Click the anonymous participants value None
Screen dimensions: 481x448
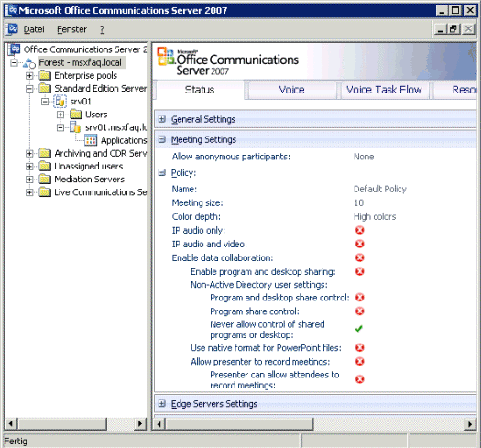tap(364, 157)
